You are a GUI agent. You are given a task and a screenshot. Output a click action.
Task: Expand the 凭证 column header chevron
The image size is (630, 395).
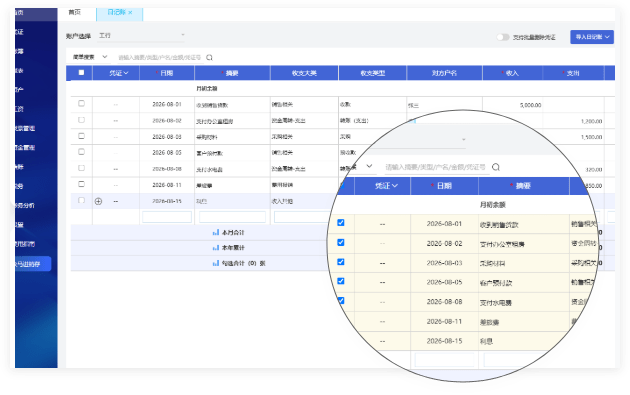pyautogui.click(x=126, y=73)
